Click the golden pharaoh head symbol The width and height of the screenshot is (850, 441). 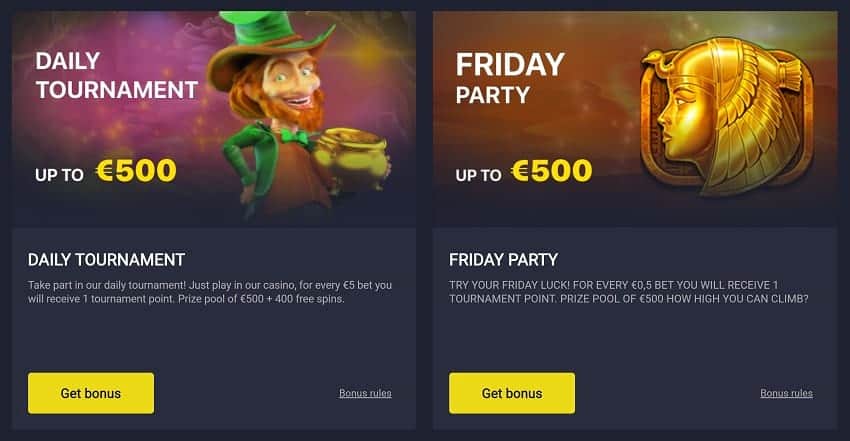[x=726, y=115]
